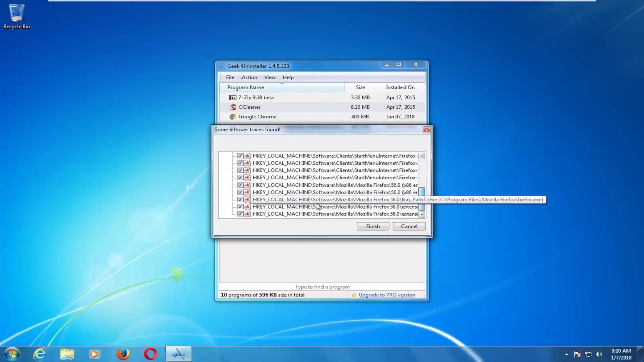Uncheck the bin PathToExe trace checkbox
This screenshot has height=362, width=644.
[240, 199]
